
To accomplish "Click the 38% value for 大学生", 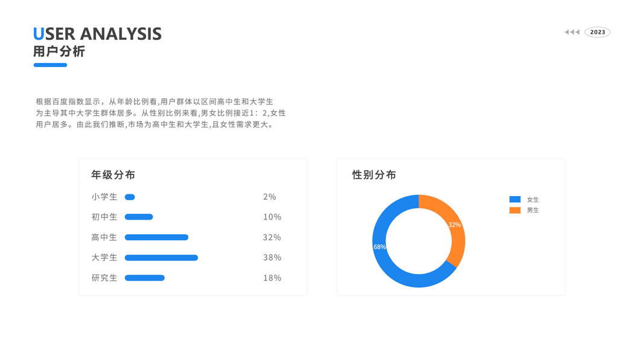I will click(x=272, y=258).
